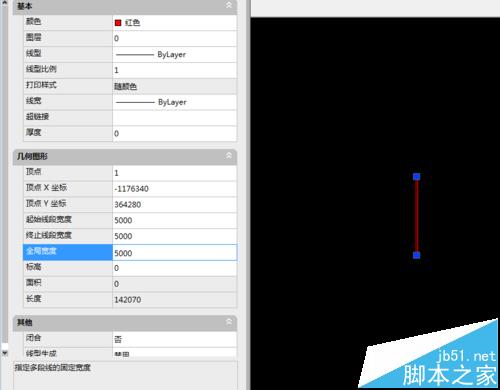
Task: Collapse the 其他 section chevron
Action: (x=229, y=322)
